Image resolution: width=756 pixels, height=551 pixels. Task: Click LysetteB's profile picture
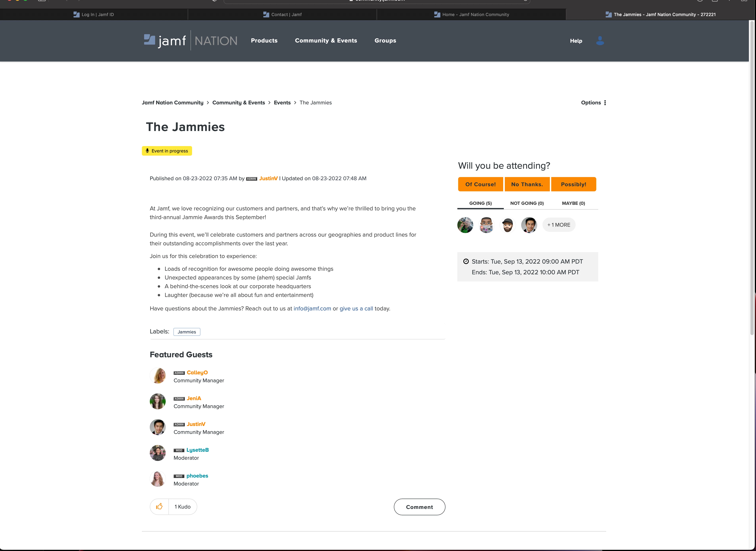(158, 453)
